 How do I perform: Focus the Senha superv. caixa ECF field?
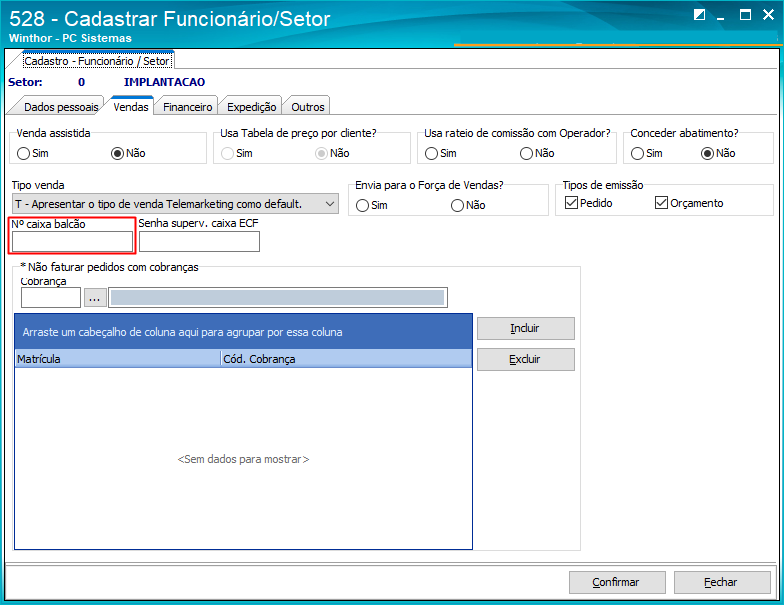pos(200,242)
